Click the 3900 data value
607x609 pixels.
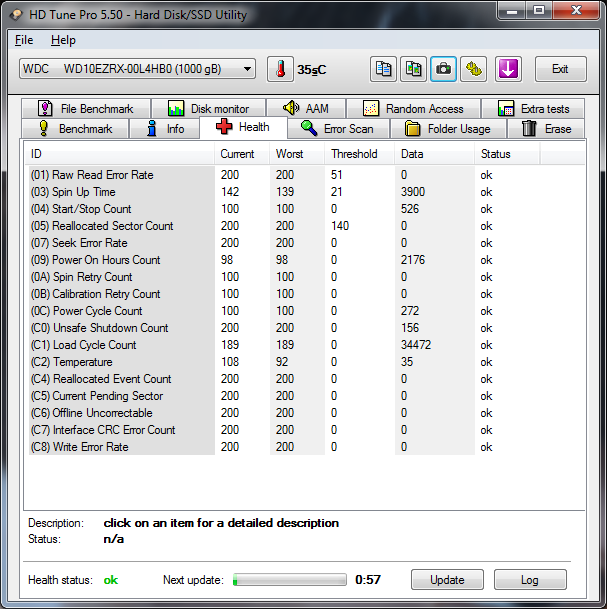coord(413,192)
